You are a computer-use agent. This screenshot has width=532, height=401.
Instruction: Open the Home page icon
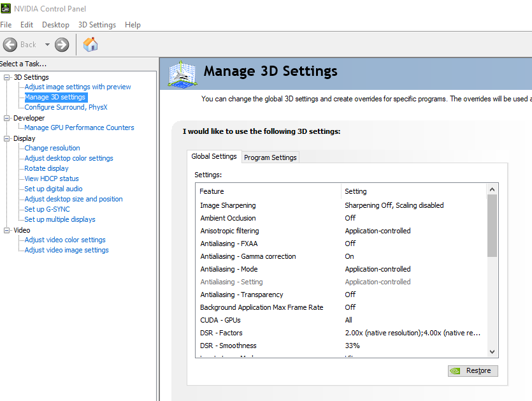pos(90,45)
